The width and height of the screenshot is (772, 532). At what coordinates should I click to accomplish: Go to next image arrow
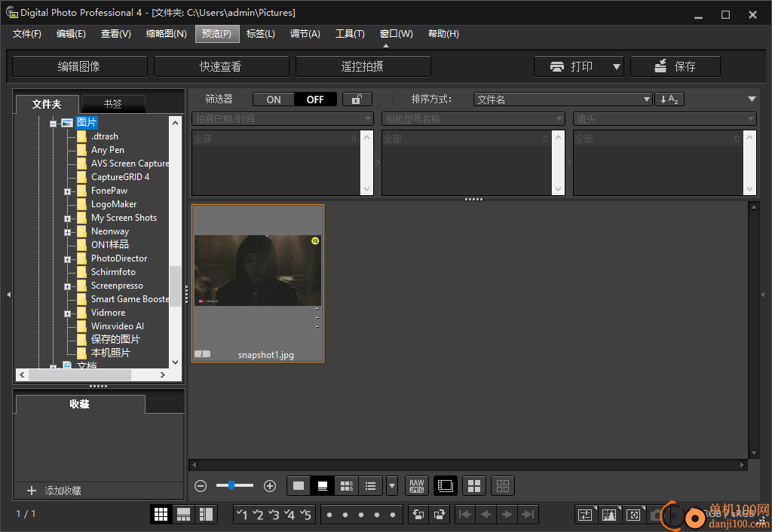[x=507, y=515]
